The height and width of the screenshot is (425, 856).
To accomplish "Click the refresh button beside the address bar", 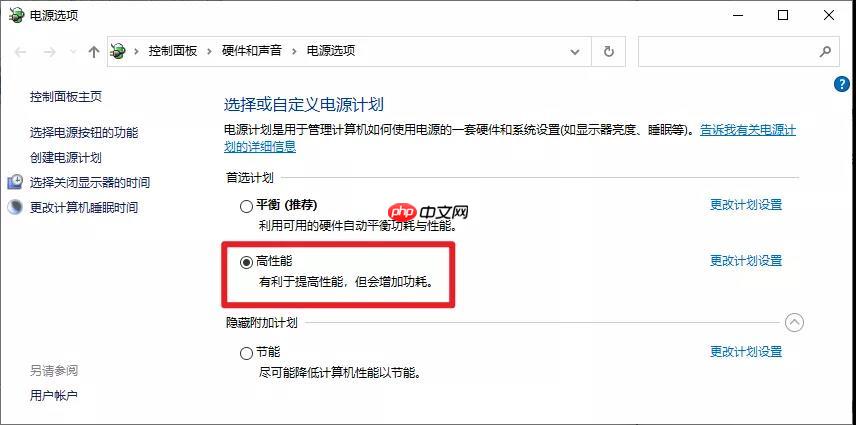I will (609, 52).
